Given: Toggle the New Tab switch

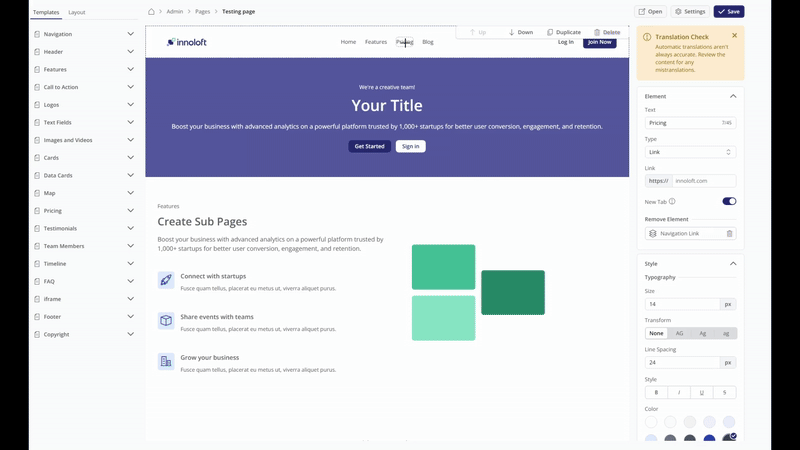Looking at the screenshot, I should pos(729,201).
